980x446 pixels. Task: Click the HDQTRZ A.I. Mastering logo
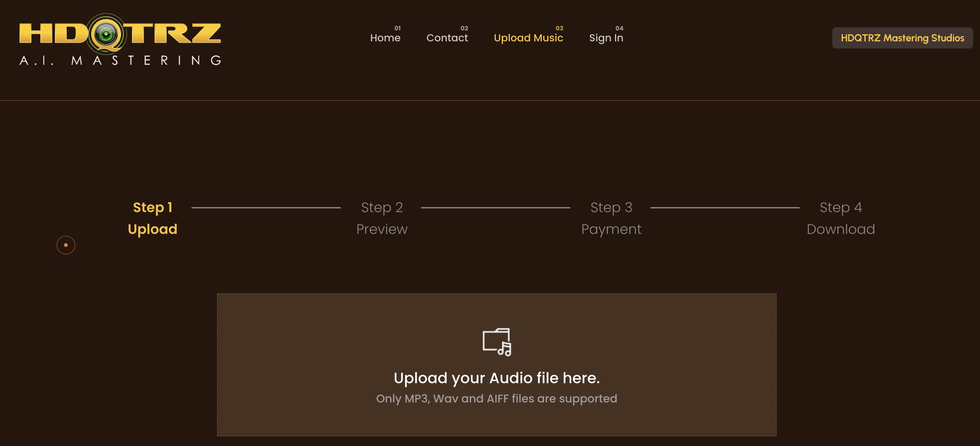pos(120,39)
